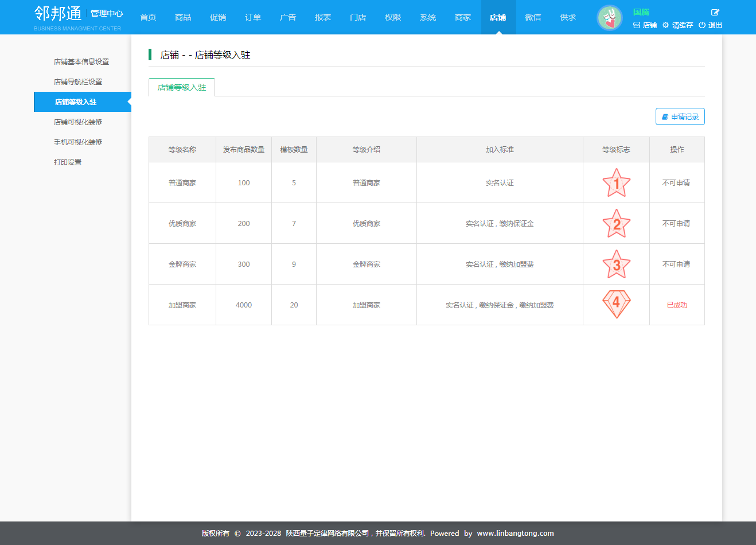Clear cache via 清缓存 gear link
This screenshot has width=756, height=545.
pos(677,25)
